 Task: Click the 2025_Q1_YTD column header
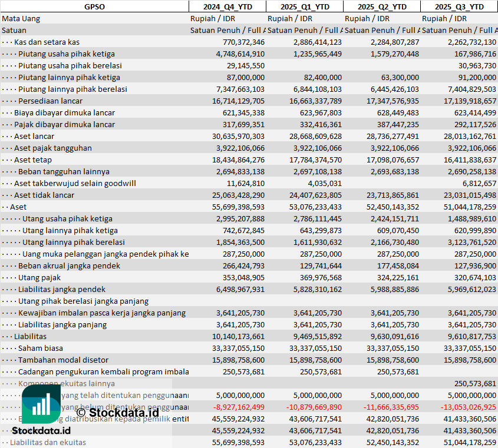tap(304, 6)
